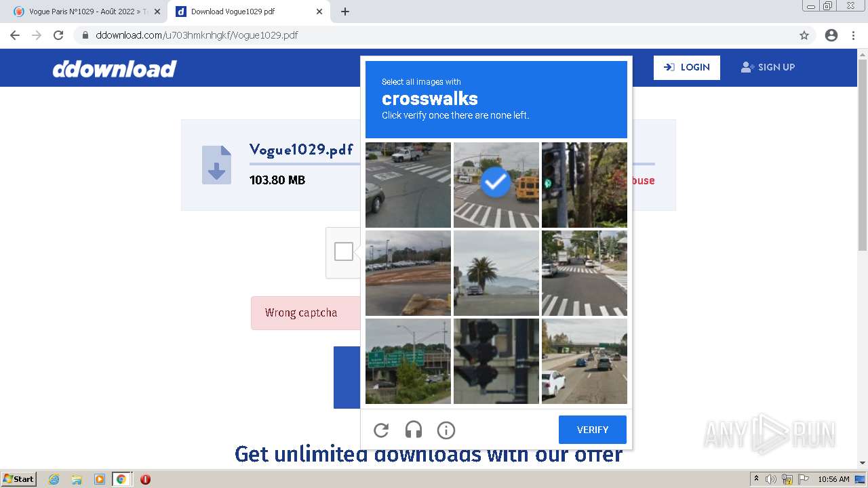Show hidden system tray icons

[x=757, y=479]
